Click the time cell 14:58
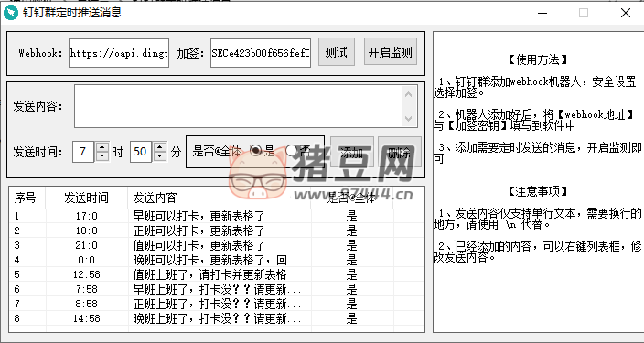The height and width of the screenshot is (343, 644). pyautogui.click(x=87, y=319)
